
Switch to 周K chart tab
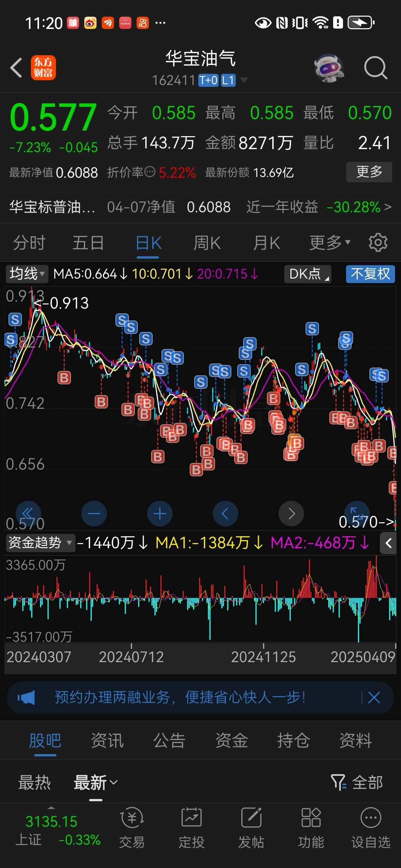coord(207,243)
